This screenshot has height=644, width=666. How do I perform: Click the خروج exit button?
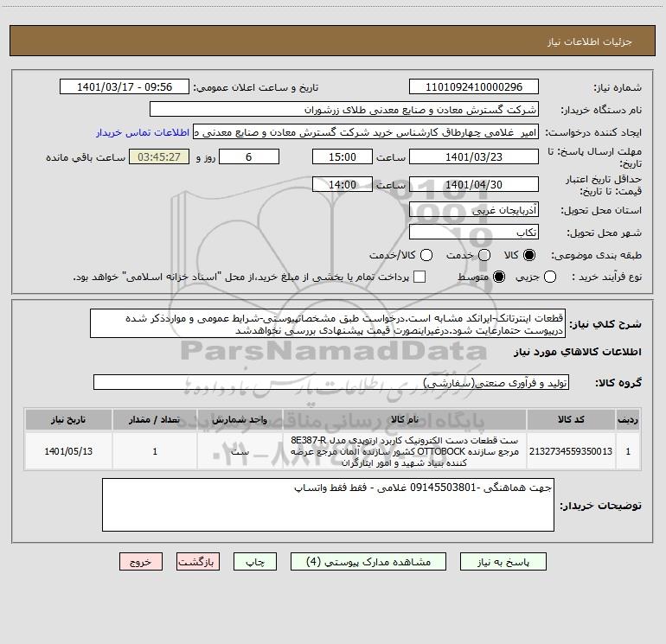pos(141,562)
